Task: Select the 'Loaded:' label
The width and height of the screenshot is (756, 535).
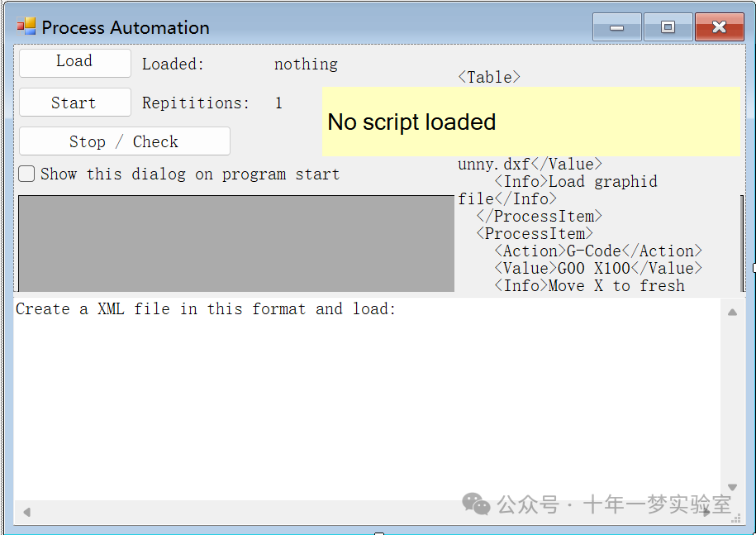Action: click(x=173, y=64)
